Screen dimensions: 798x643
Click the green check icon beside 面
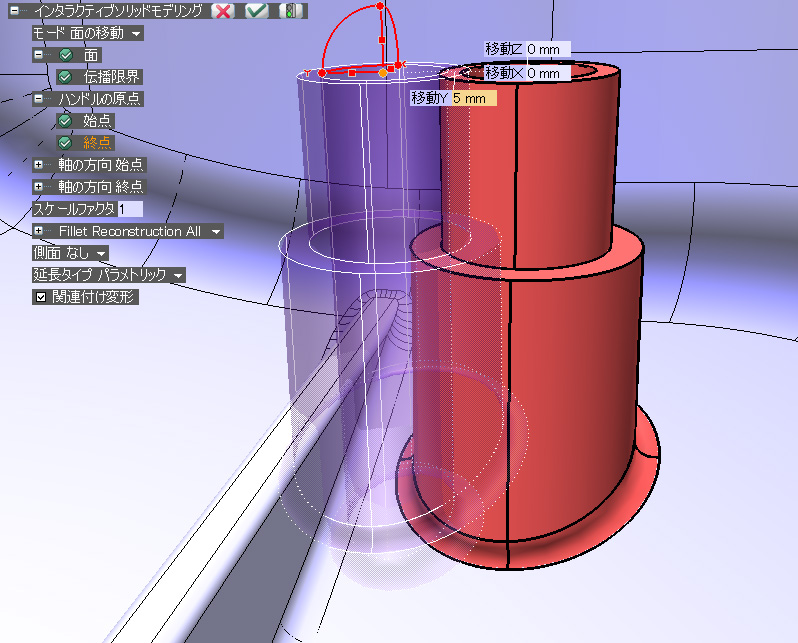coord(66,55)
